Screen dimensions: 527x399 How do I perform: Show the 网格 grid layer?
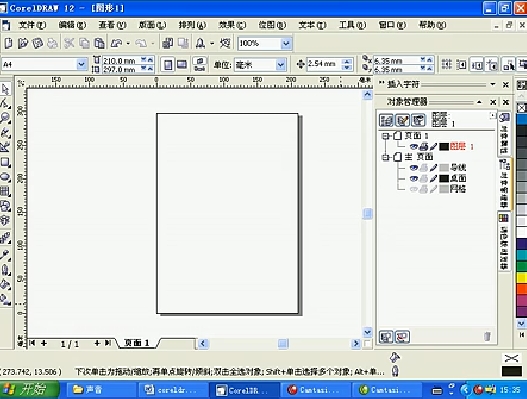click(414, 189)
